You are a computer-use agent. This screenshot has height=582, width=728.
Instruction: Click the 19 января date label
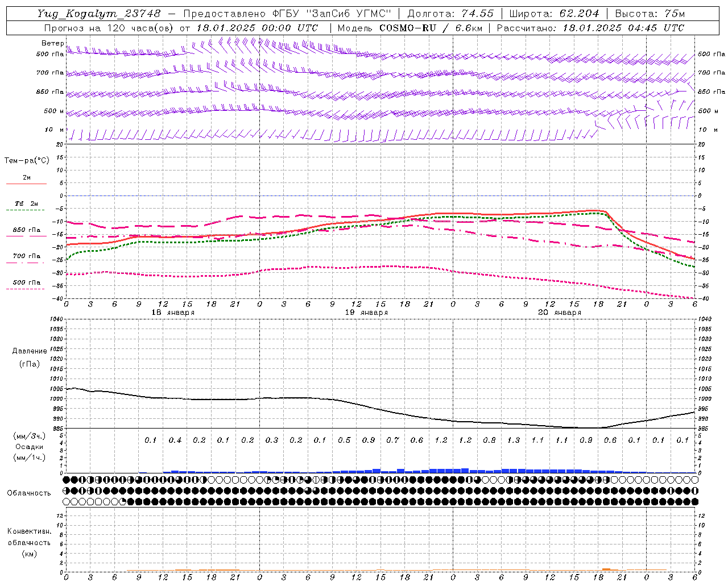[366, 313]
